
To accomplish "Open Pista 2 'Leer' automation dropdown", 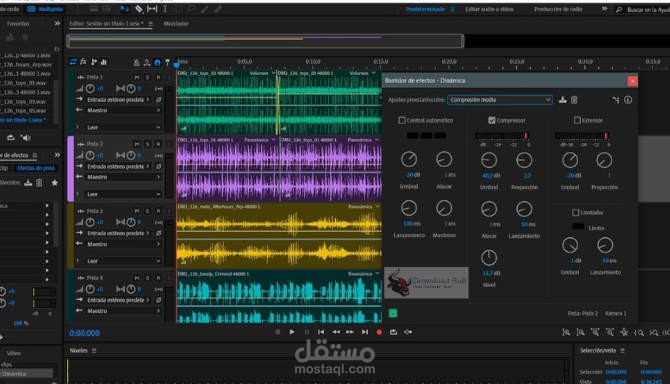I will click(x=123, y=194).
